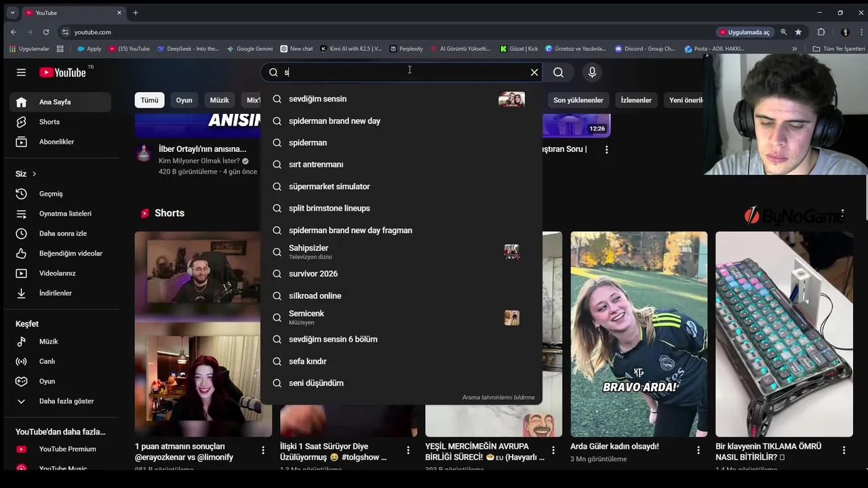This screenshot has height=488, width=868.
Task: Open the Arda Güler short thumbnail
Action: tap(639, 334)
